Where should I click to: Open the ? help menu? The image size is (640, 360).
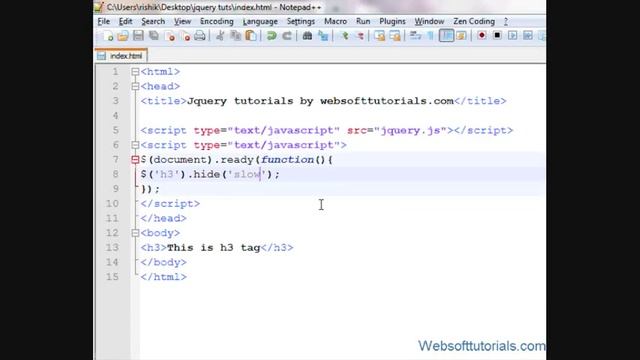click(506, 21)
